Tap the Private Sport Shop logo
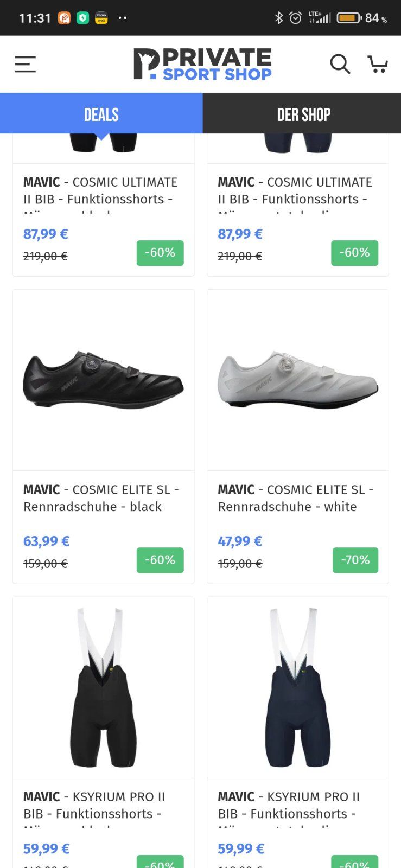The width and height of the screenshot is (401, 868). coord(202,64)
